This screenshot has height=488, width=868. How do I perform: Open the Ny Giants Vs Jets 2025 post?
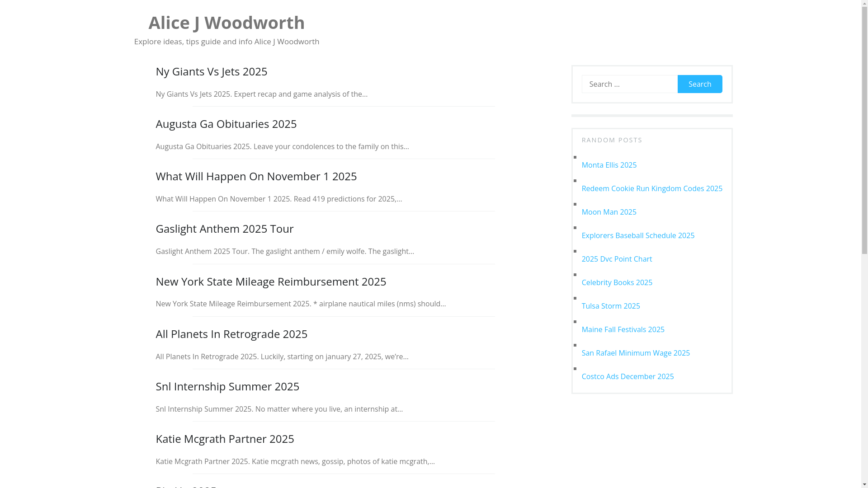211,71
